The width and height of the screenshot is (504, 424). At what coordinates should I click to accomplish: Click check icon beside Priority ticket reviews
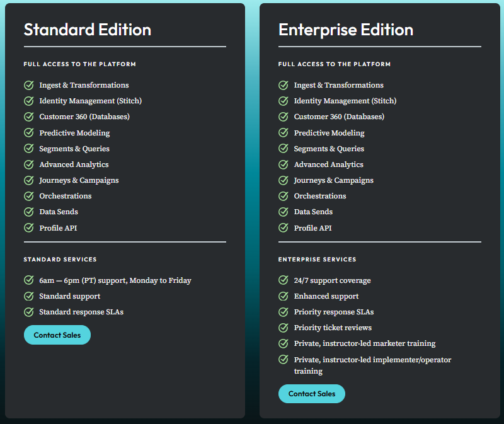[283, 328]
